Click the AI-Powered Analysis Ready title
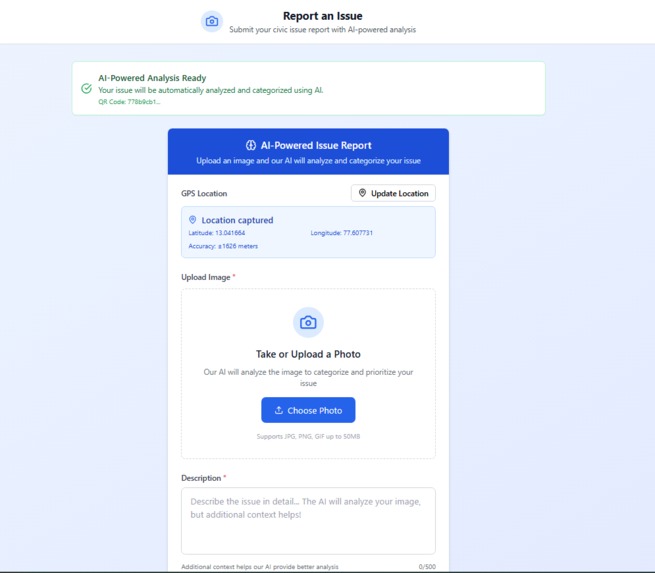Image resolution: width=655 pixels, height=573 pixels. 152,78
